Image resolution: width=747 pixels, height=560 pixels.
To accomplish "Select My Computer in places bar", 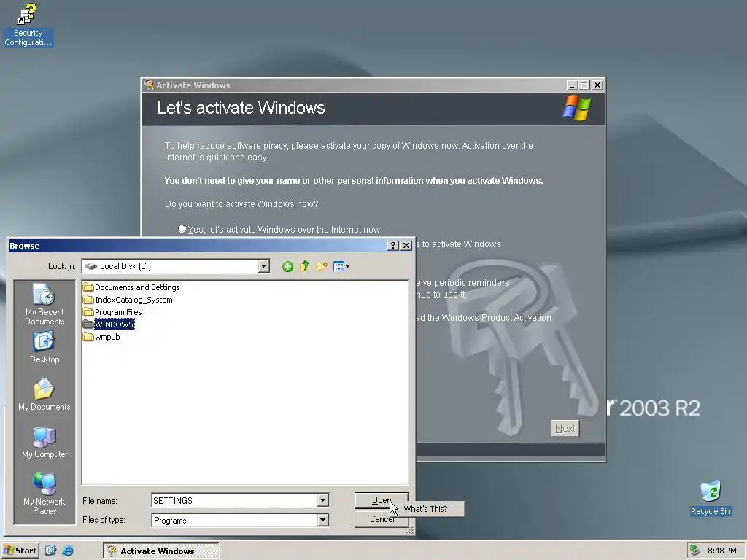I will click(x=44, y=443).
